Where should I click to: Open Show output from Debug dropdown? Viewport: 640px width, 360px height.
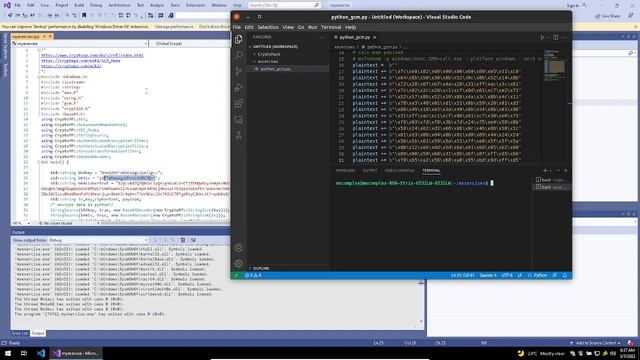coord(98,240)
